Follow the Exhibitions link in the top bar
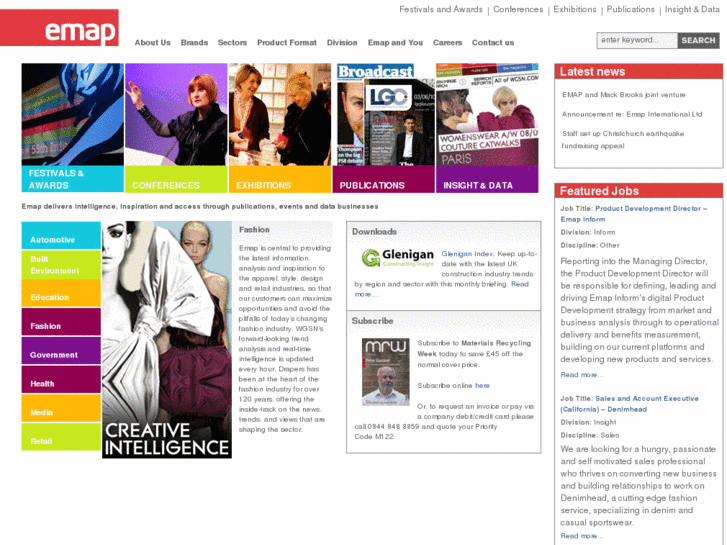Screen dimensions: 727x545 [574, 9]
